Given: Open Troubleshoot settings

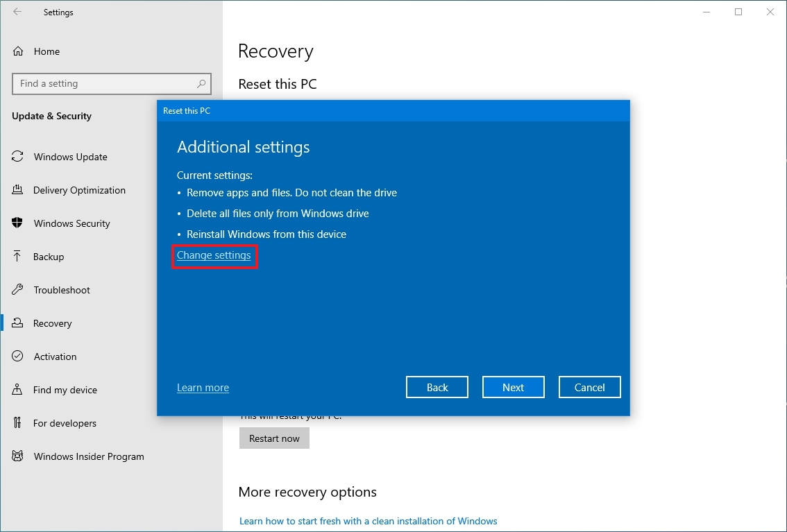Looking at the screenshot, I should tap(62, 290).
